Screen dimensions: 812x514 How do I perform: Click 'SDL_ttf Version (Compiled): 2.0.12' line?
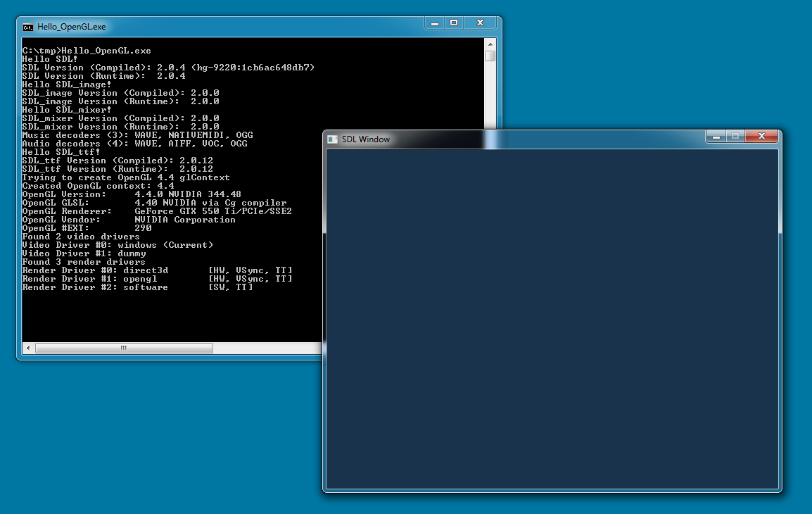pos(118,161)
